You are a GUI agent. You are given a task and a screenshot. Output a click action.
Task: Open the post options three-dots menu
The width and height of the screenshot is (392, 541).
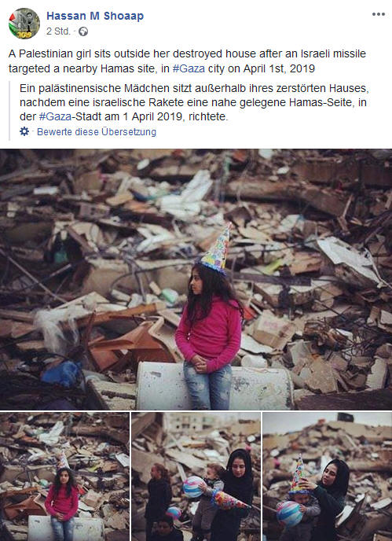[x=378, y=14]
